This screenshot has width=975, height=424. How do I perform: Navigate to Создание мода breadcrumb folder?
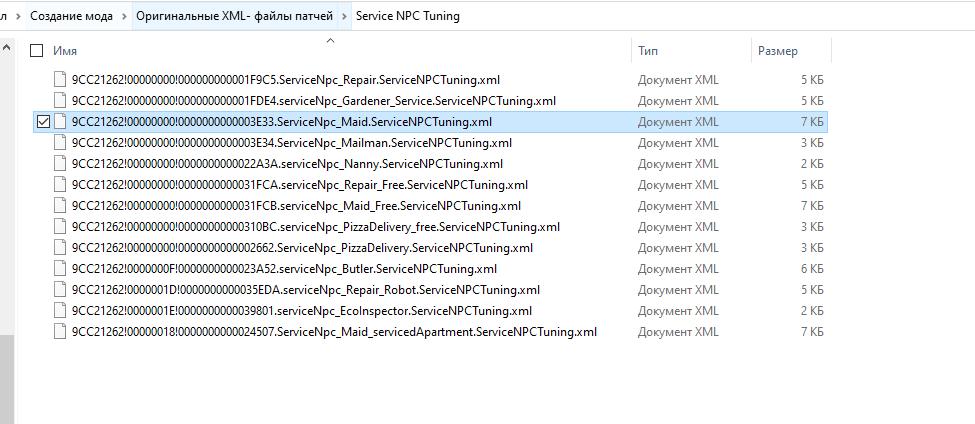tap(71, 16)
